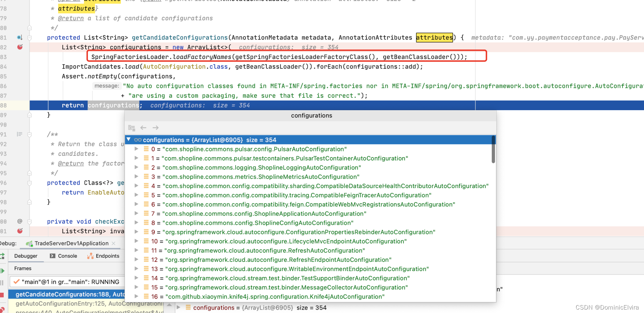Expand element 9 ConfigurationPropertiesRebinderAutoConfiguration
The image size is (644, 313).
[x=136, y=232]
